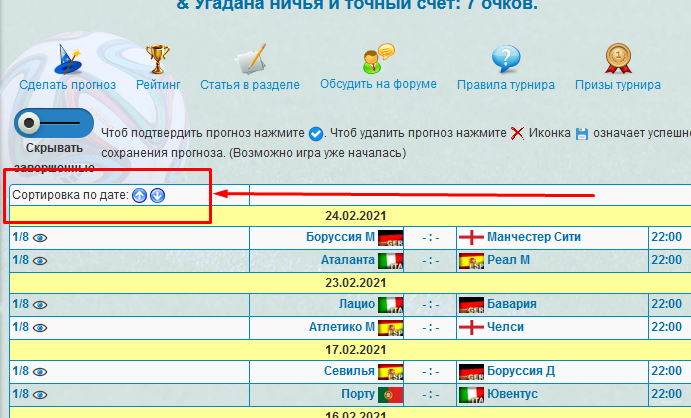Click the blue question mark rules icon
Viewport: 691px width, 418px height.
(506, 59)
